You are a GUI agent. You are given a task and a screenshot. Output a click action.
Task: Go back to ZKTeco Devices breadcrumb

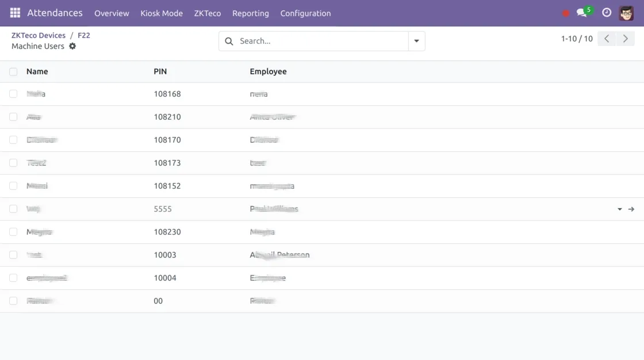tap(39, 35)
